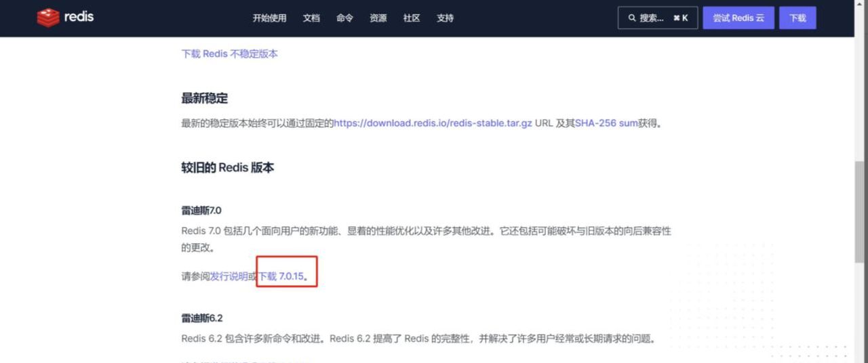
Task: Click the 下载 7.0.15 link
Action: click(x=281, y=276)
